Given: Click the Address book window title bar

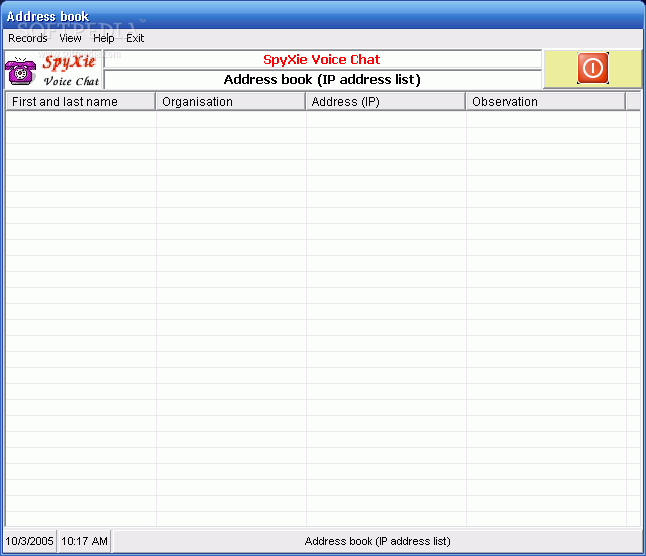Looking at the screenshot, I should click(x=323, y=16).
